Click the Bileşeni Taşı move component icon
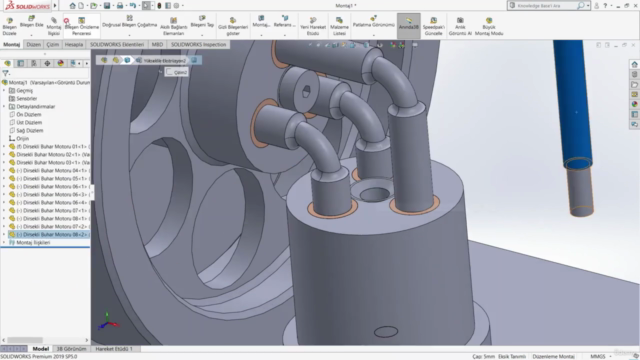 [x=202, y=18]
